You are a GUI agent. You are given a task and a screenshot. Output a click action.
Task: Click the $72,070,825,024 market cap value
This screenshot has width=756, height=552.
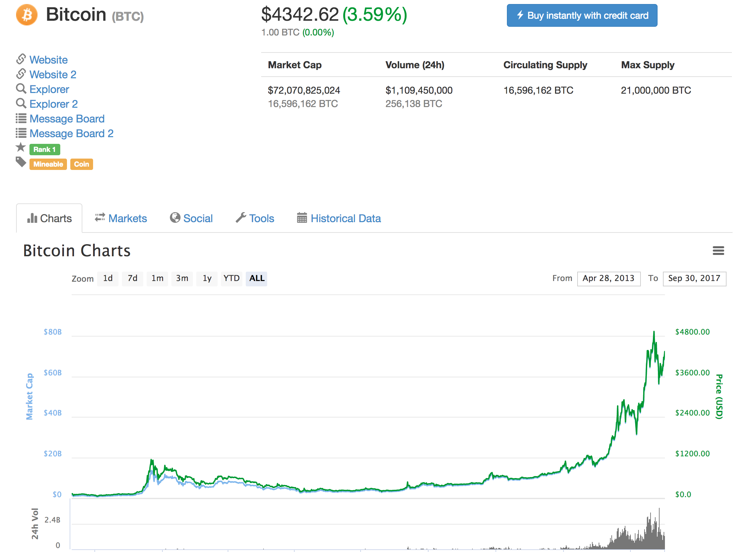[304, 90]
